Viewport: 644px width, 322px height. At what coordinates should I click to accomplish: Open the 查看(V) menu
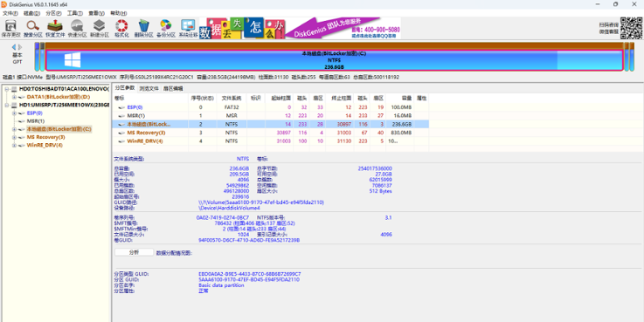tap(96, 13)
